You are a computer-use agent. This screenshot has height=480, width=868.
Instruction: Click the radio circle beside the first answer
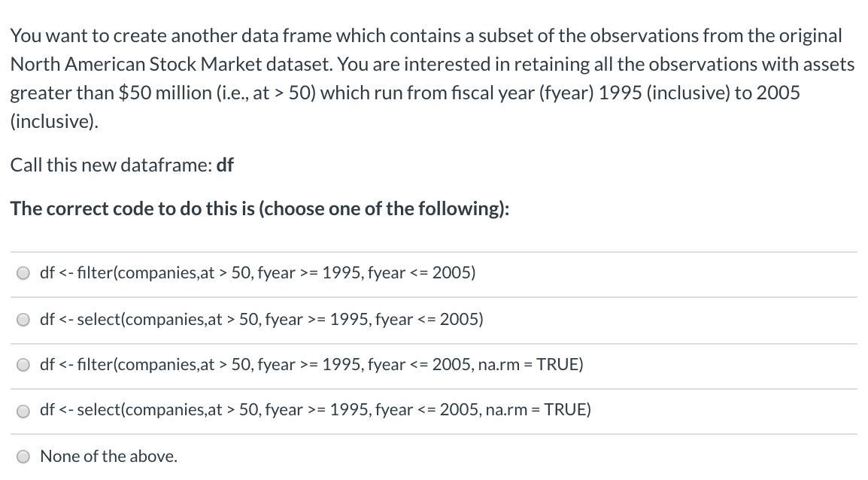pyautogui.click(x=23, y=272)
